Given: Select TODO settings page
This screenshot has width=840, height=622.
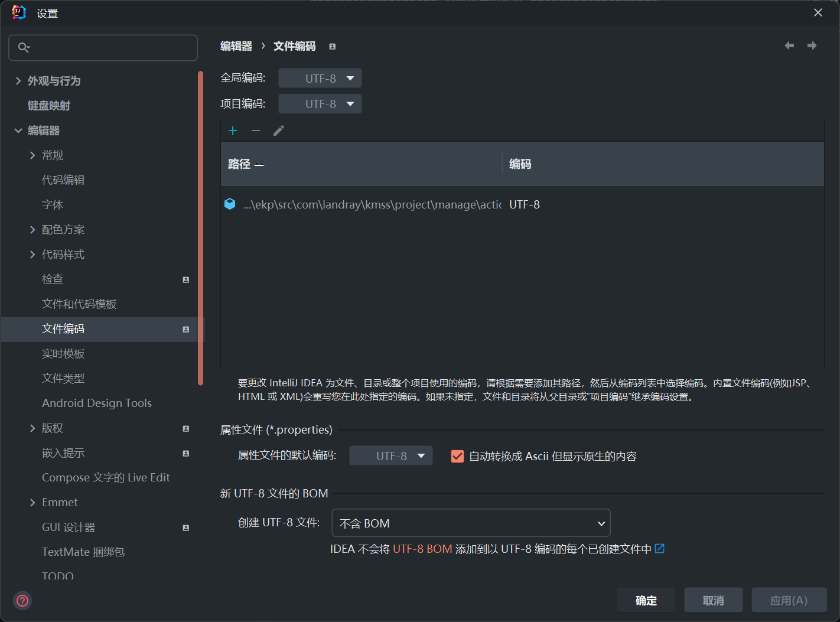Looking at the screenshot, I should click(58, 575).
